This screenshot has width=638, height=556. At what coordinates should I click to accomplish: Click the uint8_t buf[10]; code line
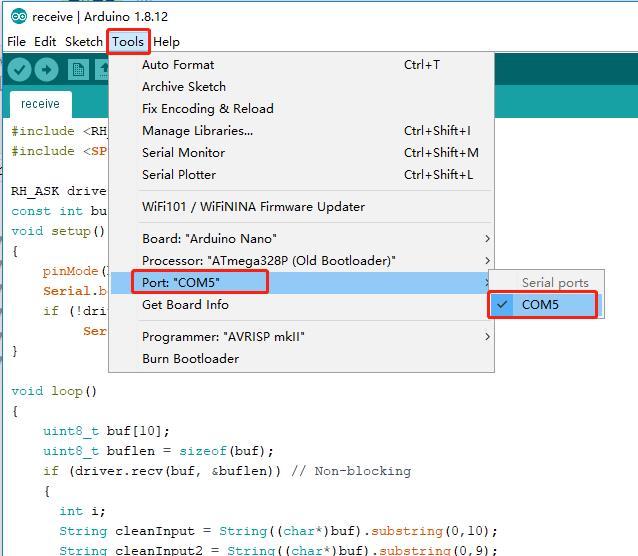pyautogui.click(x=106, y=431)
